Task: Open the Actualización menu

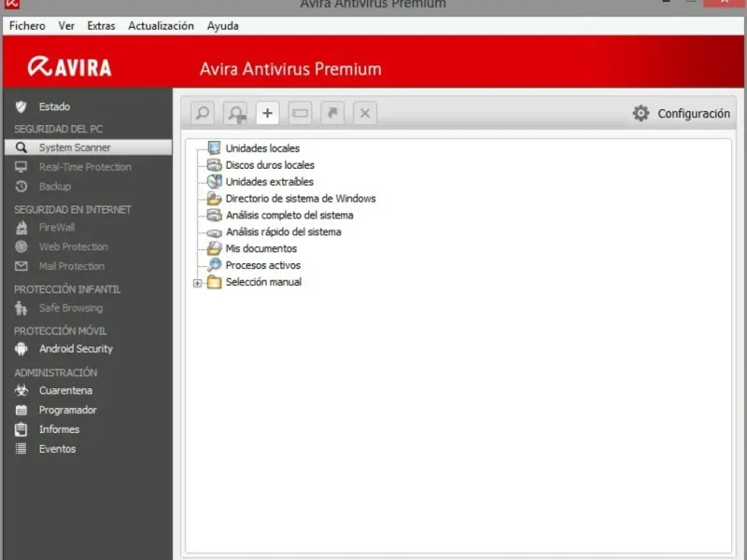Action: tap(161, 26)
